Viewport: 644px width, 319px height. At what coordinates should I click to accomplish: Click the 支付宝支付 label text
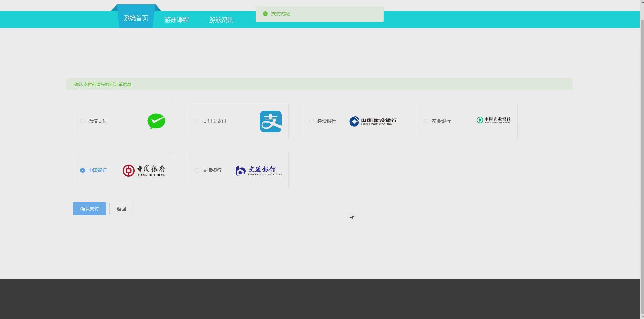[215, 121]
